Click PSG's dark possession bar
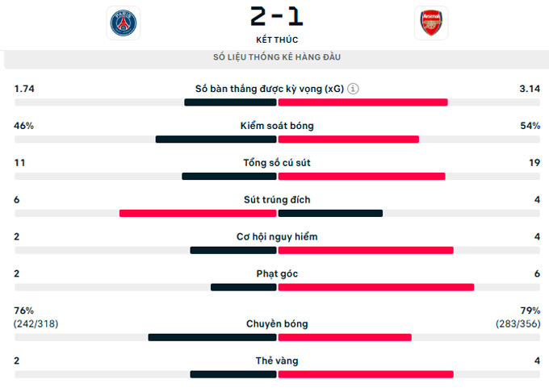Viewport: 549px width, 392px height. [216, 140]
